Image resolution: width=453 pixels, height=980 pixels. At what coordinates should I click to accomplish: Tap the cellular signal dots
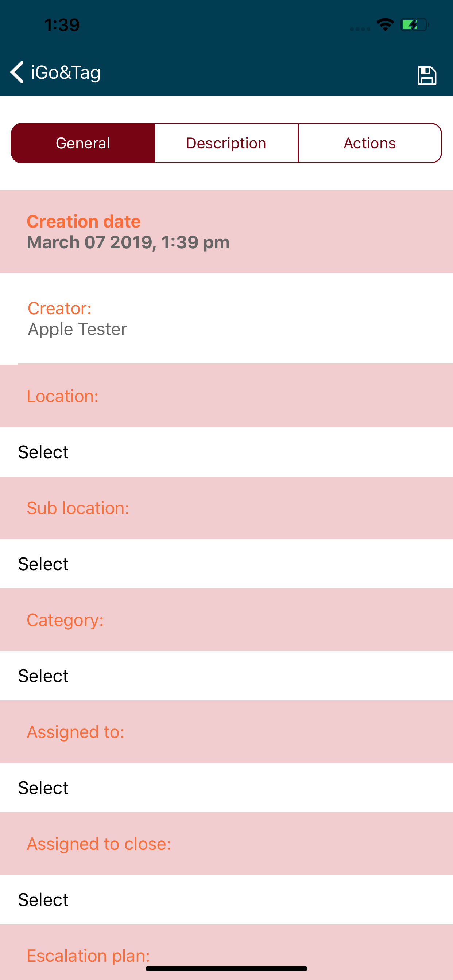360,29
